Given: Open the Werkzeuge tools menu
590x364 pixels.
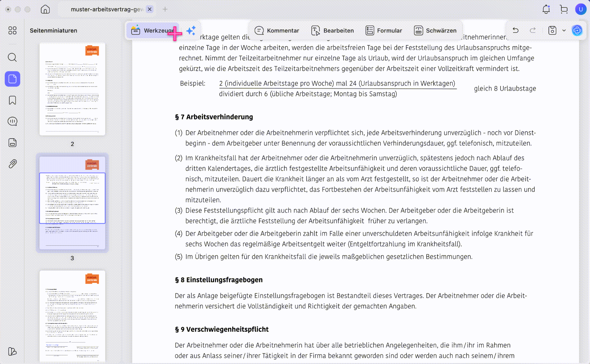Looking at the screenshot, I should 152,31.
